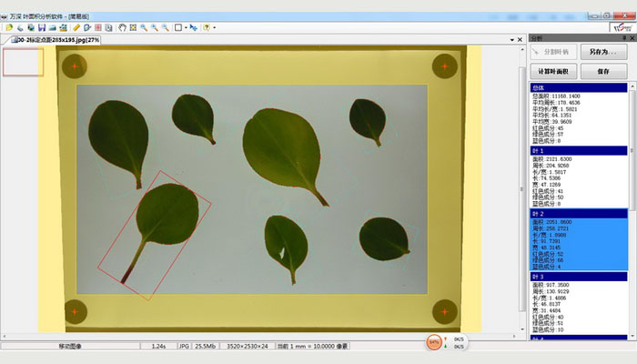Click the navigator thumbnail preview at top-left
This screenshot has height=364, width=637.
tap(23, 62)
